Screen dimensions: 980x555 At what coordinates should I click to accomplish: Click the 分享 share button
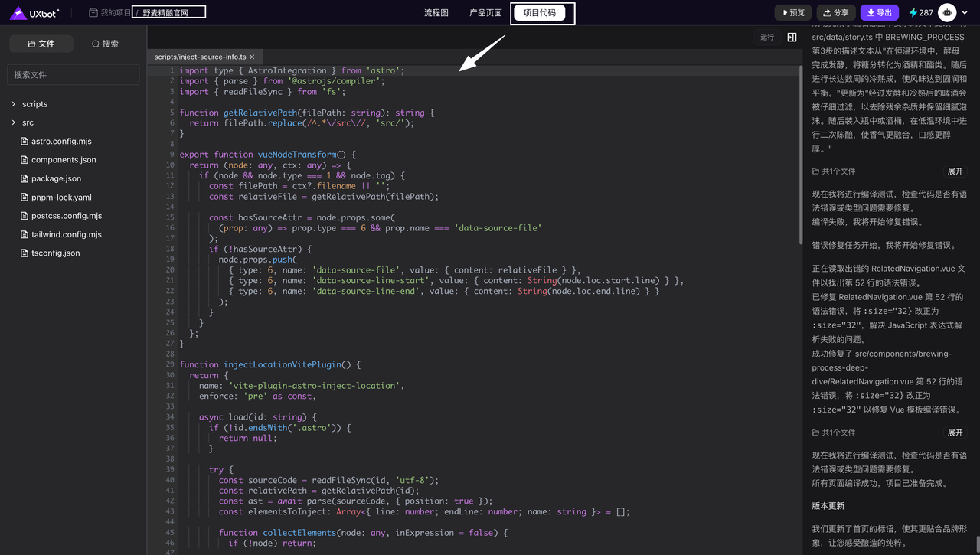pos(835,12)
